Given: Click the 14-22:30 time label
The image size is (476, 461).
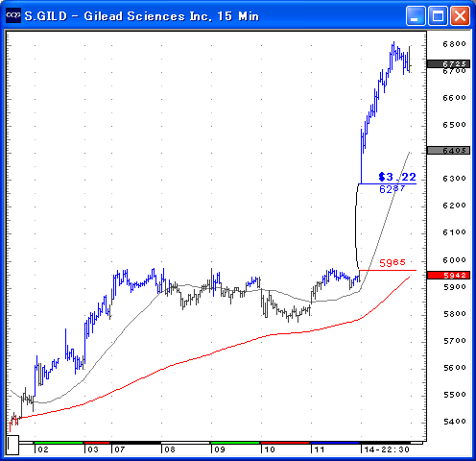Looking at the screenshot, I should pos(387,449).
